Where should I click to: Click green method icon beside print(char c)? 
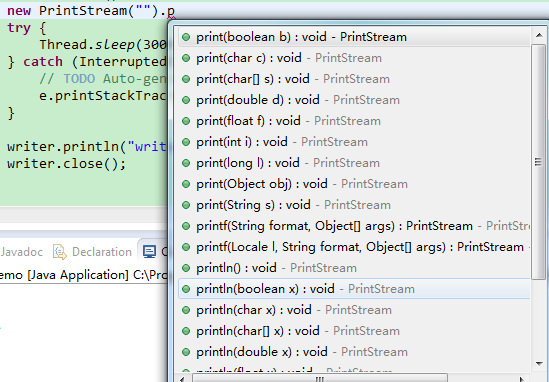tap(186, 58)
